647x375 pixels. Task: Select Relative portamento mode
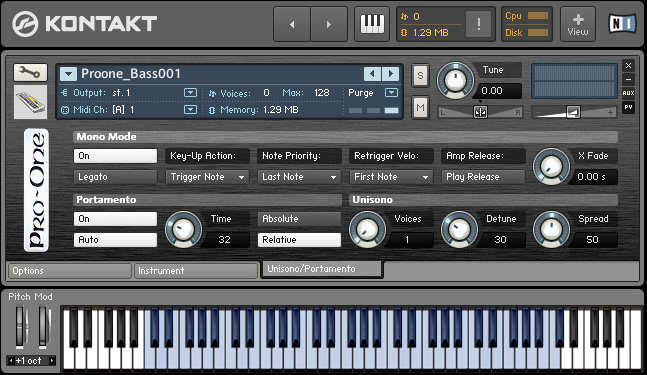click(299, 240)
